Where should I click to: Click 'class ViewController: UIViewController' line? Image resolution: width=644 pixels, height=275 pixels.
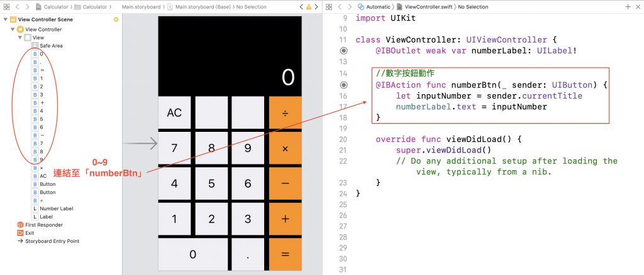click(x=456, y=40)
